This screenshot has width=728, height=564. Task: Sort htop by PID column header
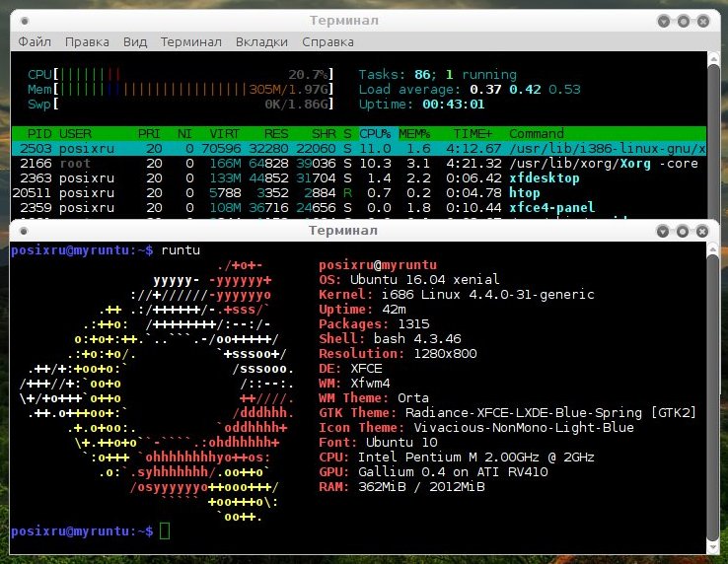coord(39,134)
